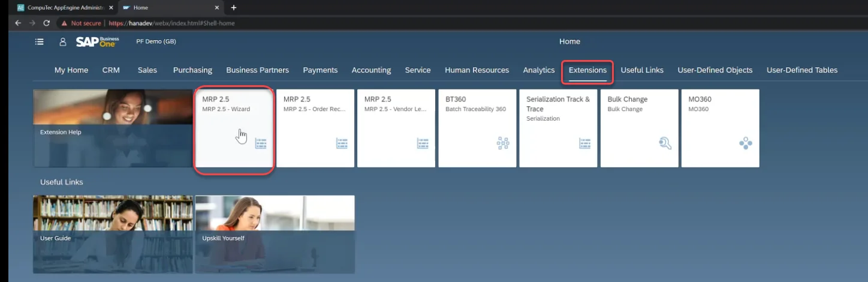Close the CompuTec AppEngine browser tab
Viewport: 868px width, 282px height.
[x=111, y=8]
